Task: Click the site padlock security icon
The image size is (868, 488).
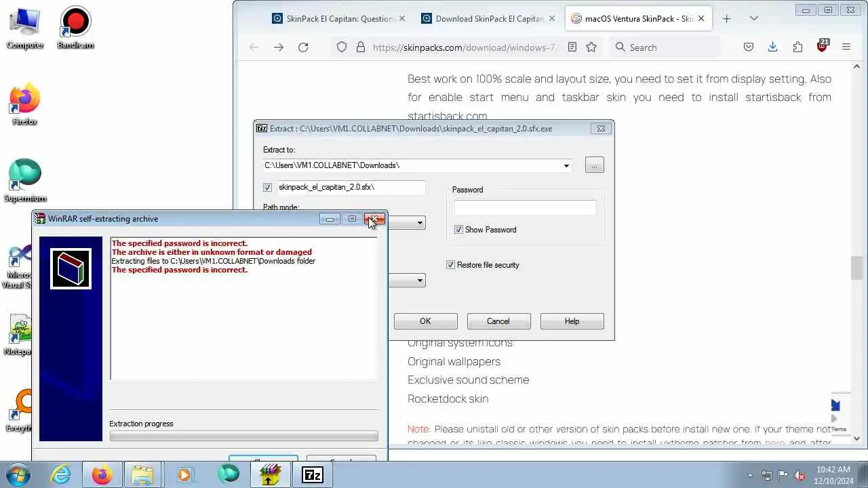Action: coord(360,47)
